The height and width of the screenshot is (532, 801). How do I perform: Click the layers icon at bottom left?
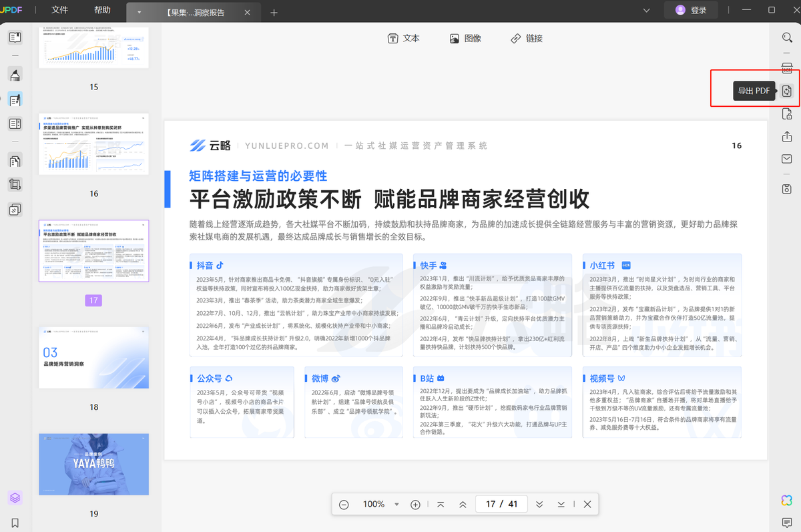(15, 498)
